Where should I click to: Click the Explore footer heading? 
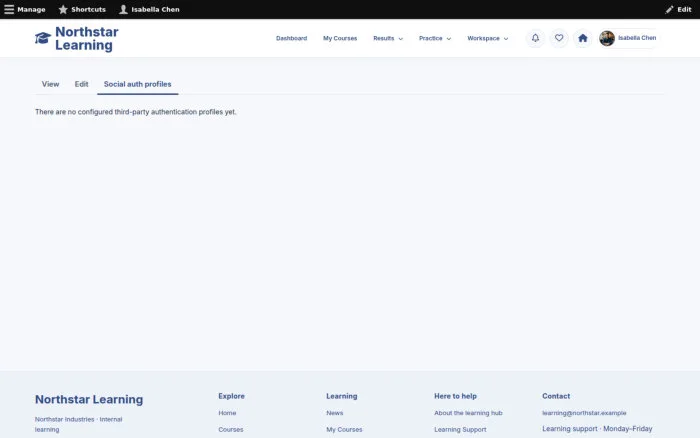tap(231, 396)
